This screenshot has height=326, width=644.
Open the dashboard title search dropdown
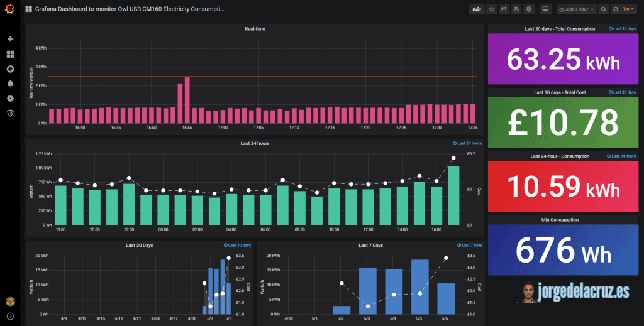tap(125, 9)
